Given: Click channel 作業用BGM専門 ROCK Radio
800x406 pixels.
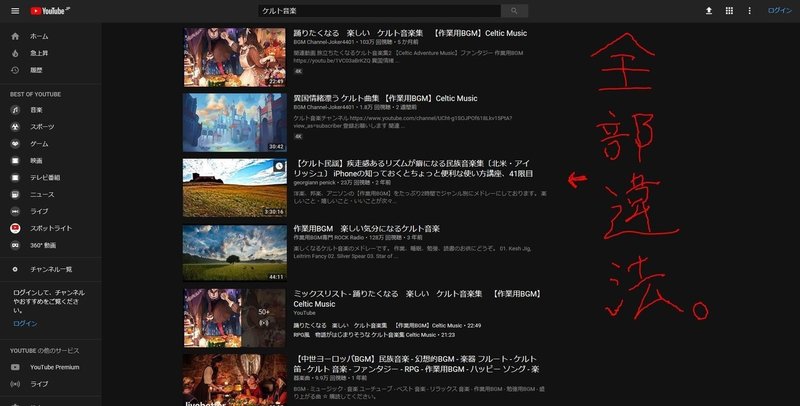Looking at the screenshot, I should tap(329, 238).
